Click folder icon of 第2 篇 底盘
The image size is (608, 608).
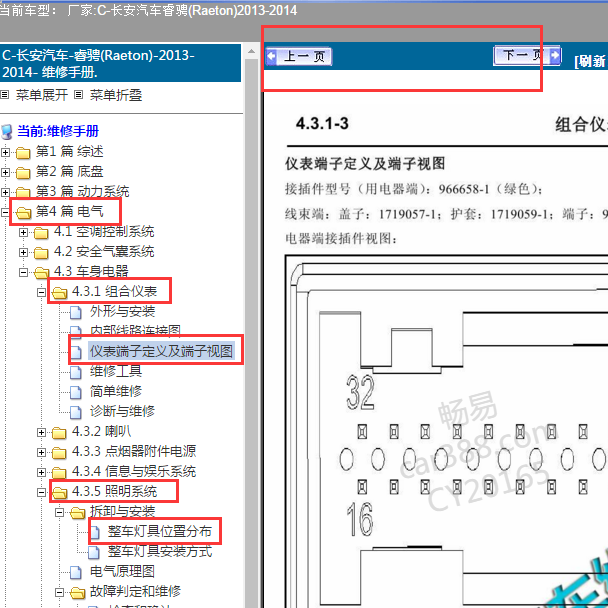click(23, 173)
